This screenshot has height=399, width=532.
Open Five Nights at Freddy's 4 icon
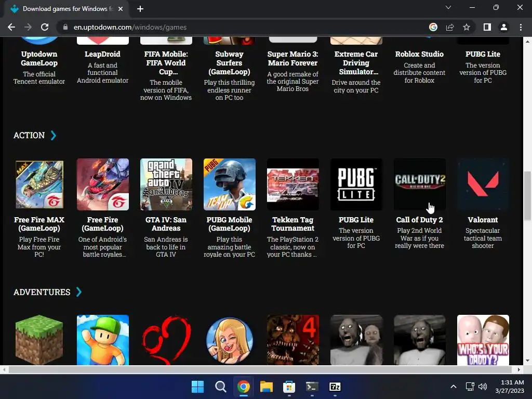[293, 340]
